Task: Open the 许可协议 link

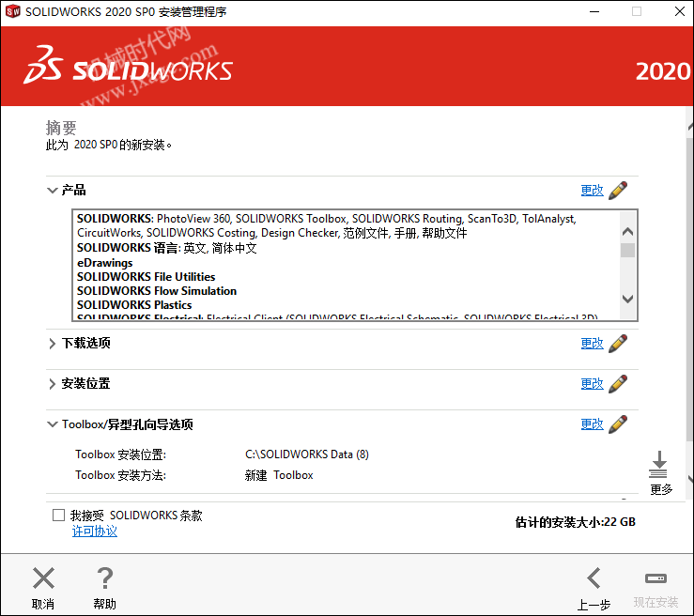Action: 95,531
